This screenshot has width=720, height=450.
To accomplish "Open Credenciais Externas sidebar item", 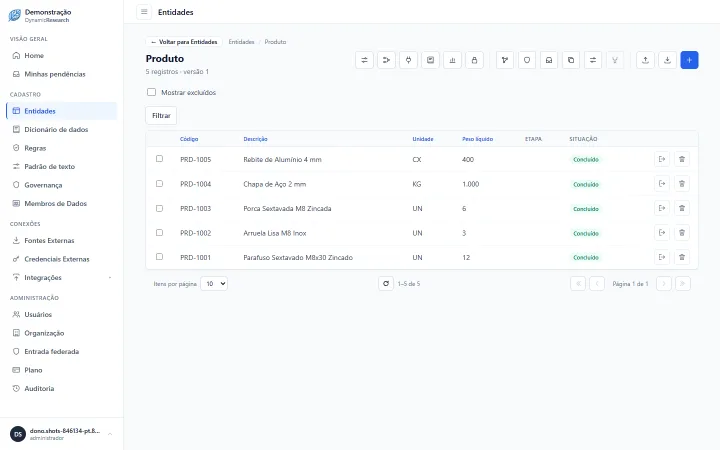I will [x=61, y=259].
